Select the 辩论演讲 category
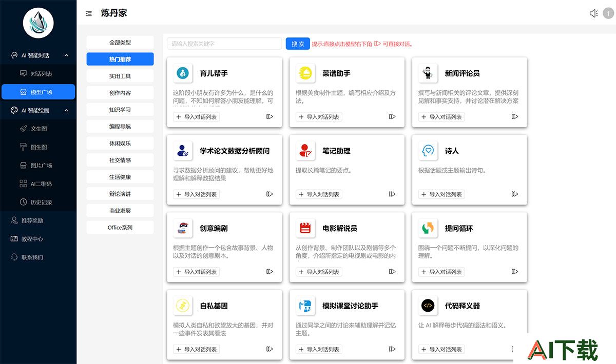Image resolution: width=616 pixels, height=364 pixels. [120, 194]
